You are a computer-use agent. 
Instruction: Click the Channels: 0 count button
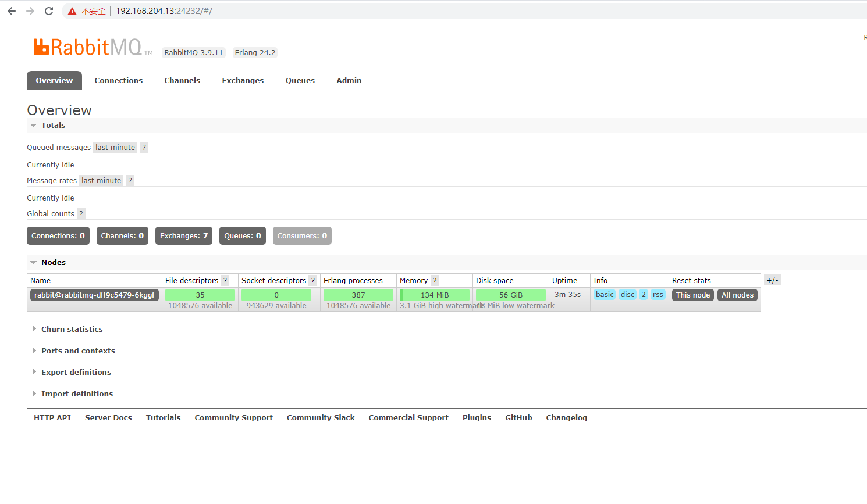tap(122, 235)
